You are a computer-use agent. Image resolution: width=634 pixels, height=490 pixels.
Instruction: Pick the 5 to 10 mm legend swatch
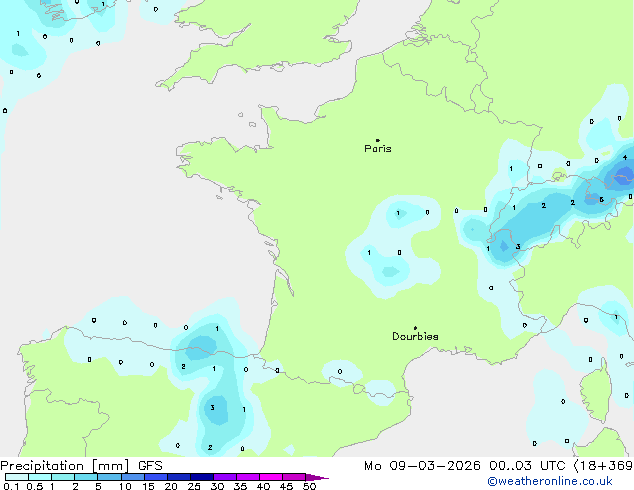tap(109, 477)
